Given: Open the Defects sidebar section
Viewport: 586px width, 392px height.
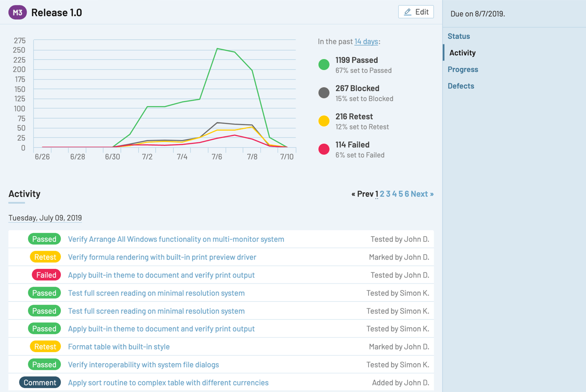Looking at the screenshot, I should point(461,86).
